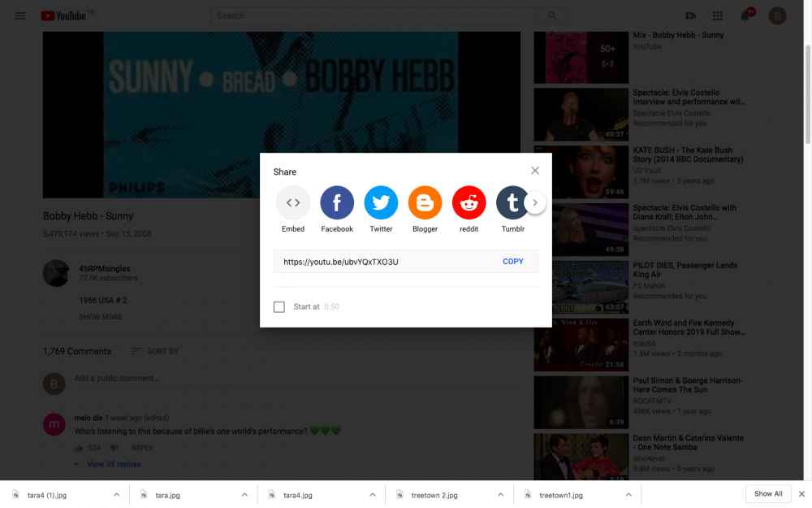Expand View 35 replies
Screen dimensions: 812x508
[x=113, y=464]
